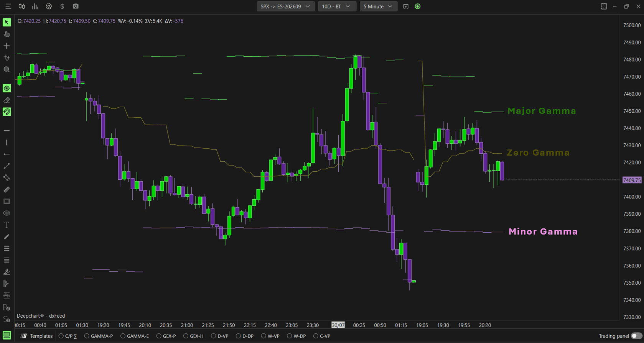Select the horizontal ray drawing tool
Screen dimensions: 644x343
7,154
